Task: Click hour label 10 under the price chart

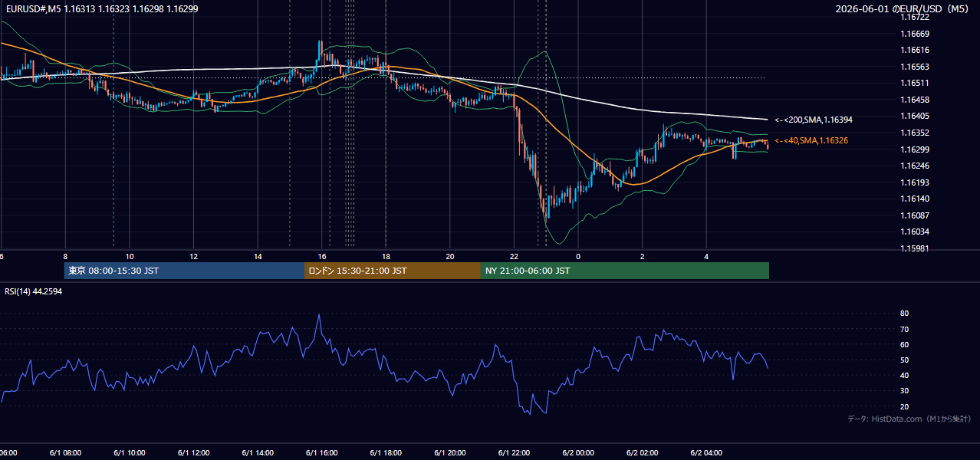Action: 130,256
